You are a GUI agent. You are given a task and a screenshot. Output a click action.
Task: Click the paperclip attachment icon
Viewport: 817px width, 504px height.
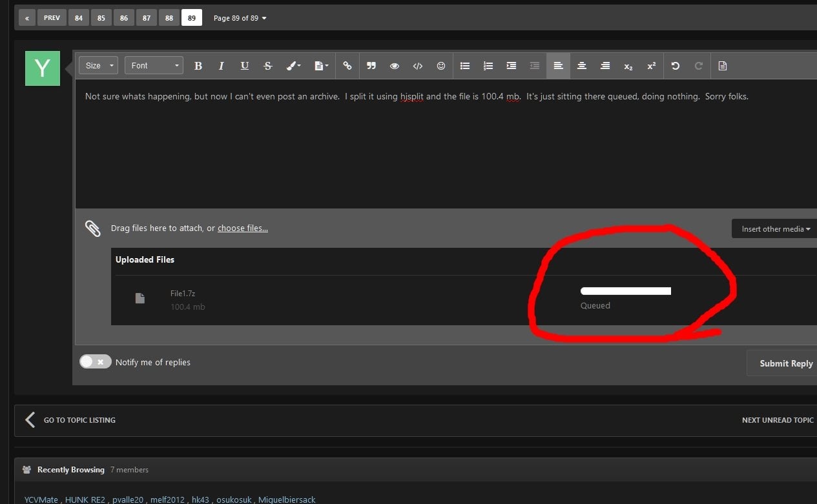[x=93, y=228]
